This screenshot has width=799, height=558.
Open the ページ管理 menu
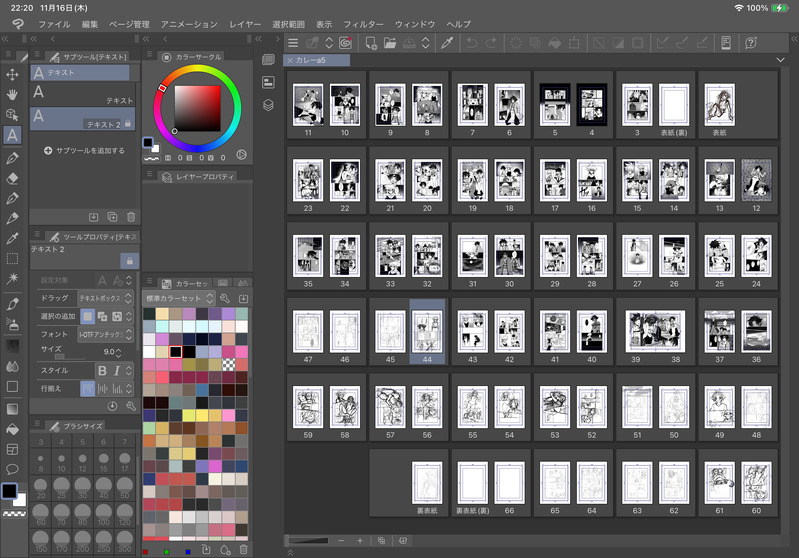pyautogui.click(x=129, y=24)
